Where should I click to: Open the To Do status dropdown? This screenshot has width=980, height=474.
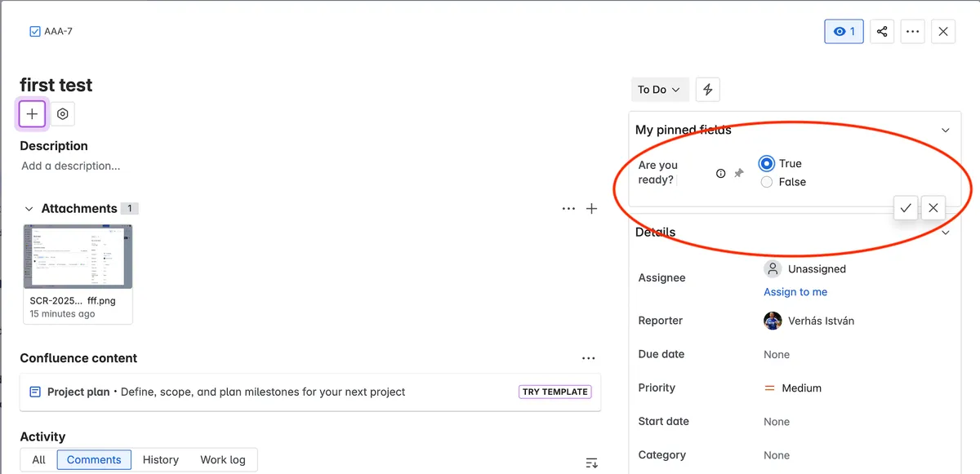(x=660, y=90)
